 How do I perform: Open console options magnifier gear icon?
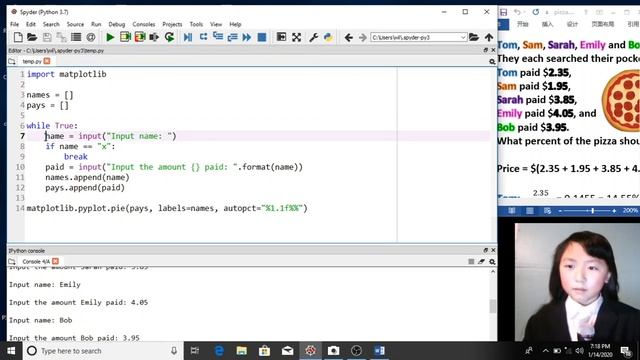pos(492,262)
